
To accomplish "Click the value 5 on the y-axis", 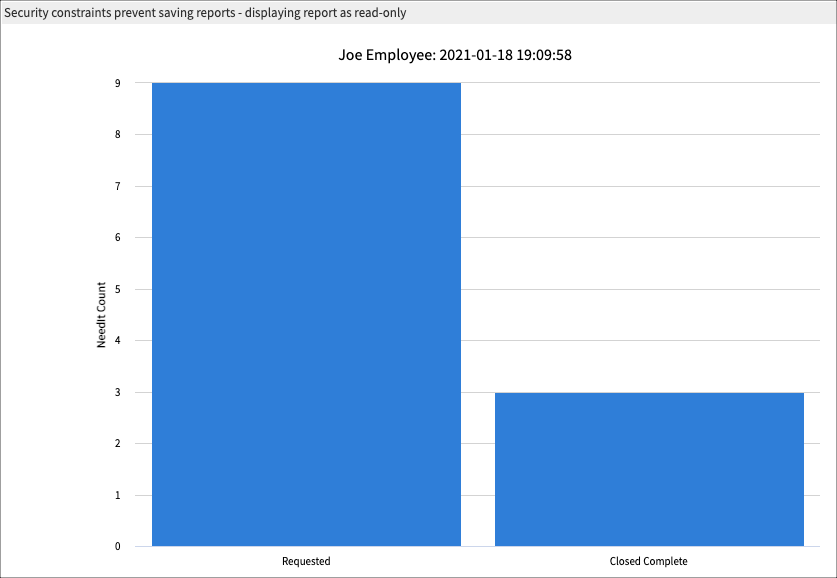I will 116,288.
